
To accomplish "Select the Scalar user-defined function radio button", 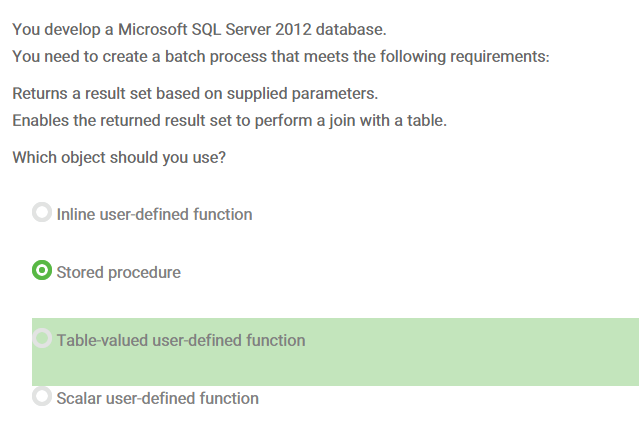I will point(42,397).
